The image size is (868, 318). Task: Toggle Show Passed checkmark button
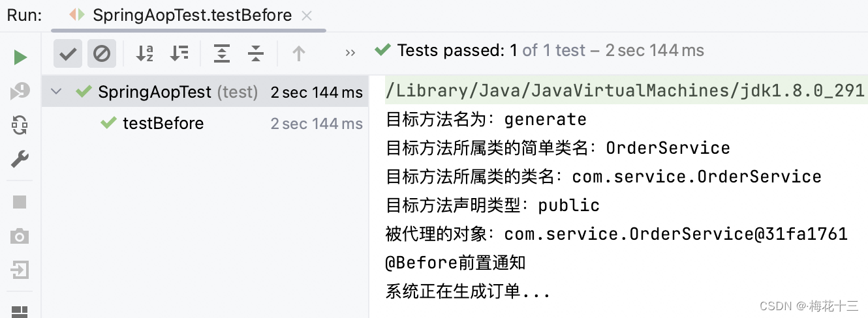tap(68, 53)
